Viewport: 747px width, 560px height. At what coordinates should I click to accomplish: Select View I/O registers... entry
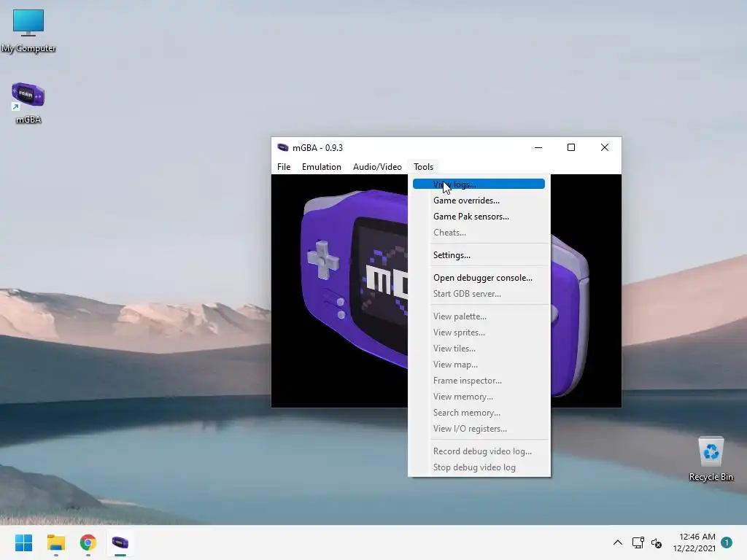pos(479,429)
